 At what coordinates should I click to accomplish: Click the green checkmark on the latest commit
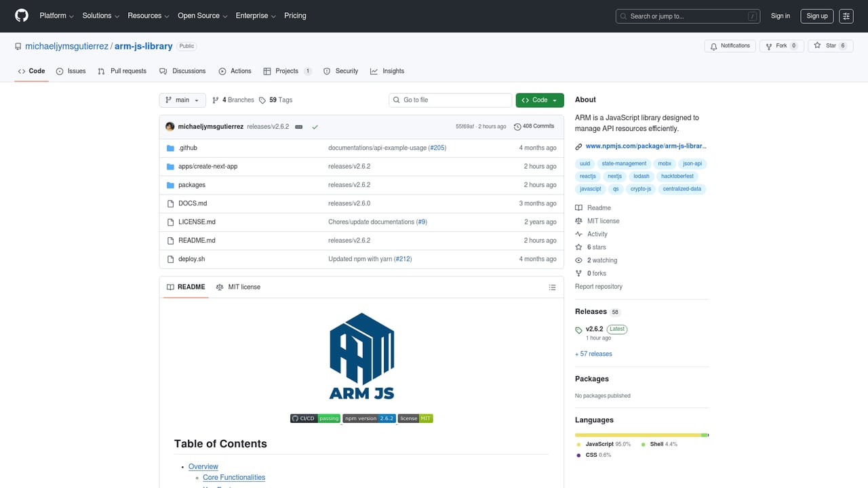point(315,126)
